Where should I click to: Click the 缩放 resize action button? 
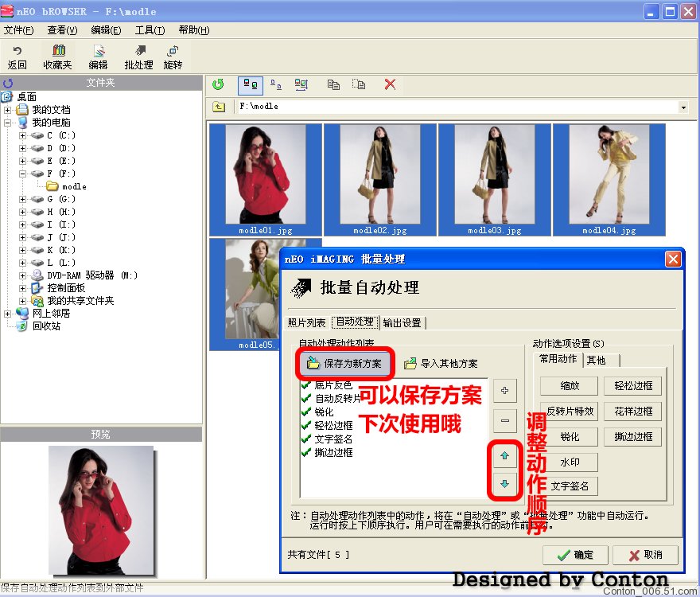pyautogui.click(x=570, y=385)
